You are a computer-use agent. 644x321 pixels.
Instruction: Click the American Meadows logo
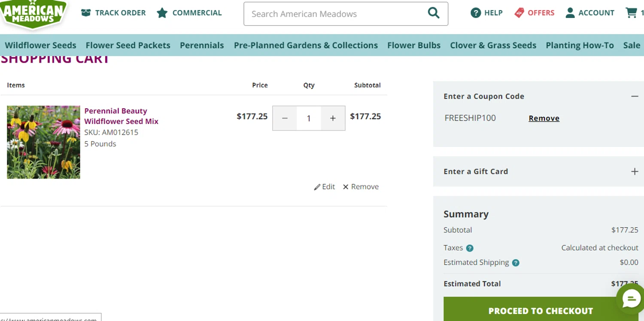tap(33, 14)
